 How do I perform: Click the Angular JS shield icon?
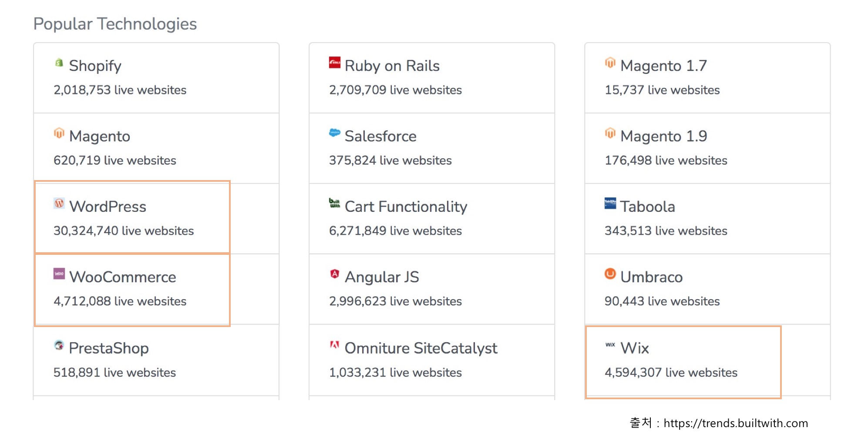[x=334, y=274]
